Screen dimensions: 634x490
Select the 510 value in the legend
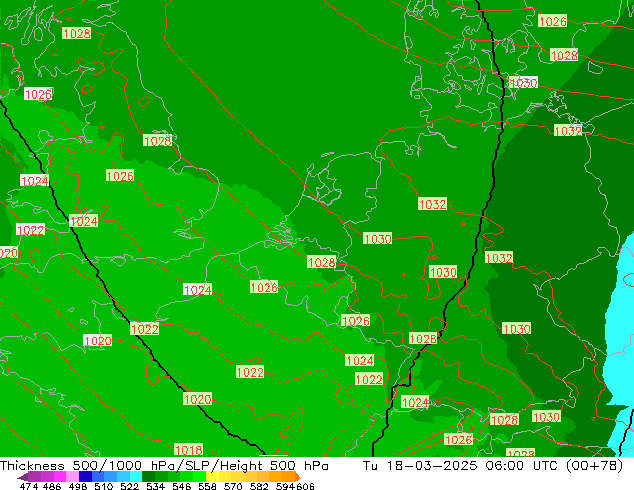coord(104,486)
